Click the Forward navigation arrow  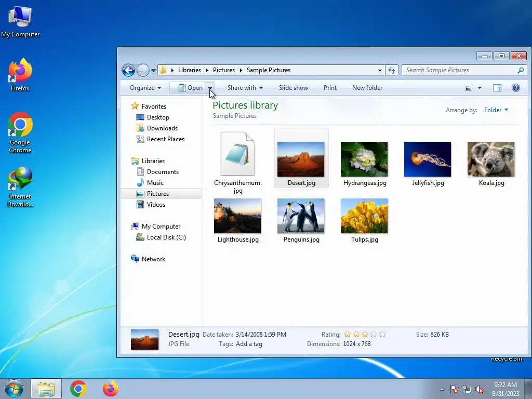[143, 70]
